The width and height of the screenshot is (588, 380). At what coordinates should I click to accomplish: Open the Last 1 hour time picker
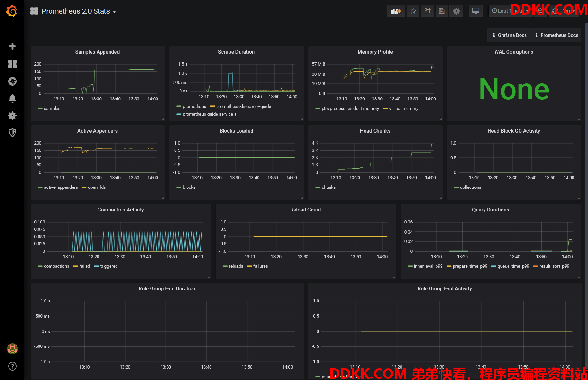(x=510, y=11)
